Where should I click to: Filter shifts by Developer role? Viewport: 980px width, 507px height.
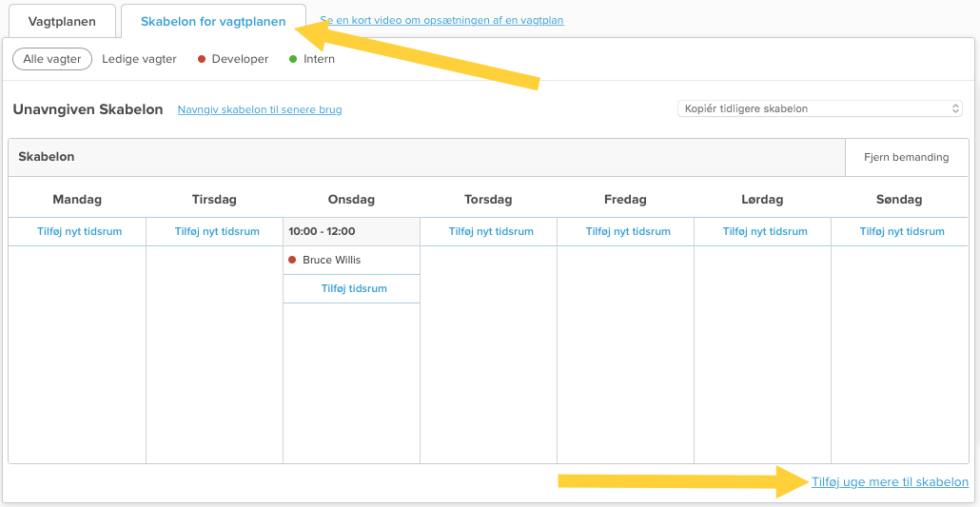(240, 59)
